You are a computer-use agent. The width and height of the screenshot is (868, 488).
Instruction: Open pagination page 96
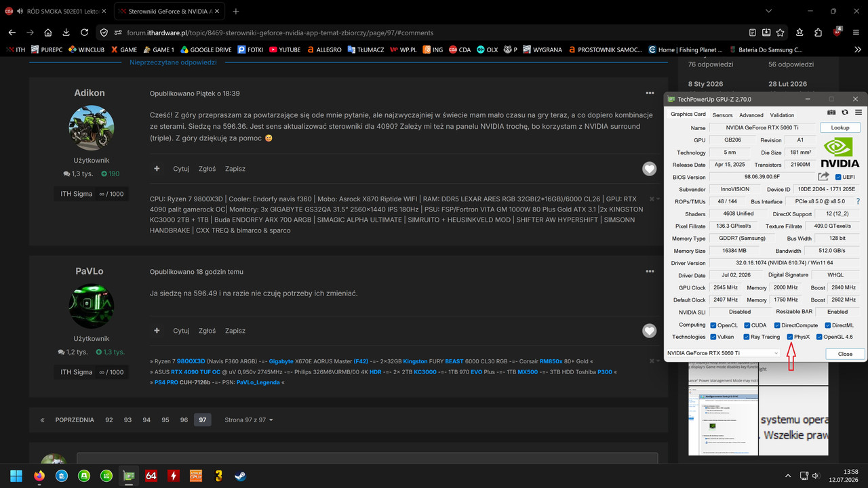pos(184,420)
